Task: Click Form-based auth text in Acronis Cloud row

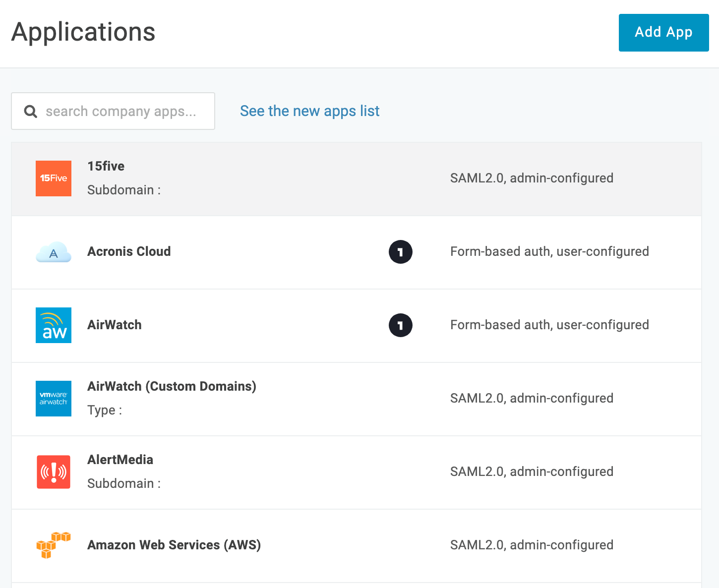Action: click(549, 251)
